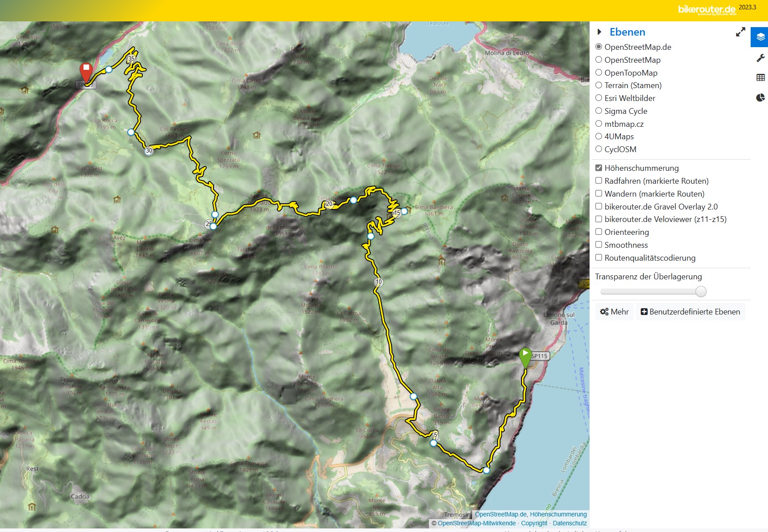Image resolution: width=768 pixels, height=532 pixels.
Task: Click Benutzerdefinierte Ebenen button
Action: [690, 312]
